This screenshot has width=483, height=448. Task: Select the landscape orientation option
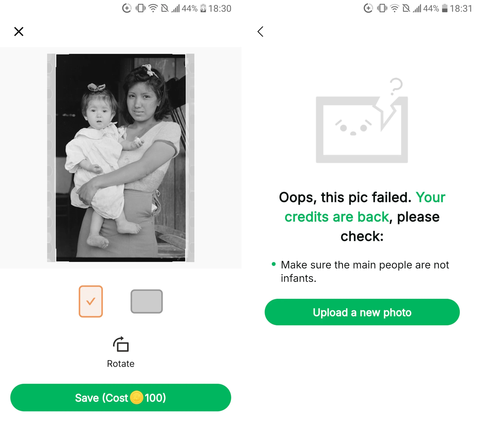click(x=146, y=301)
